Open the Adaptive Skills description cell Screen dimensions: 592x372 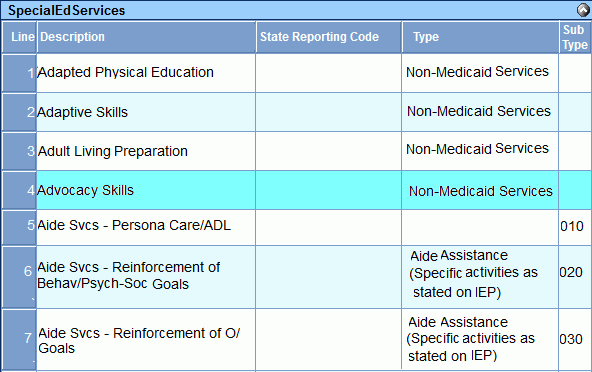click(x=146, y=112)
